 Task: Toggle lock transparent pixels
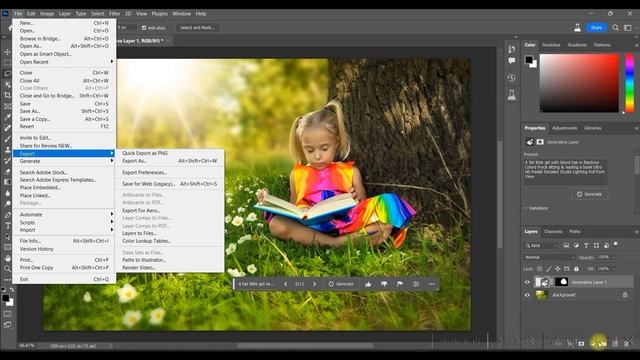[540, 269]
